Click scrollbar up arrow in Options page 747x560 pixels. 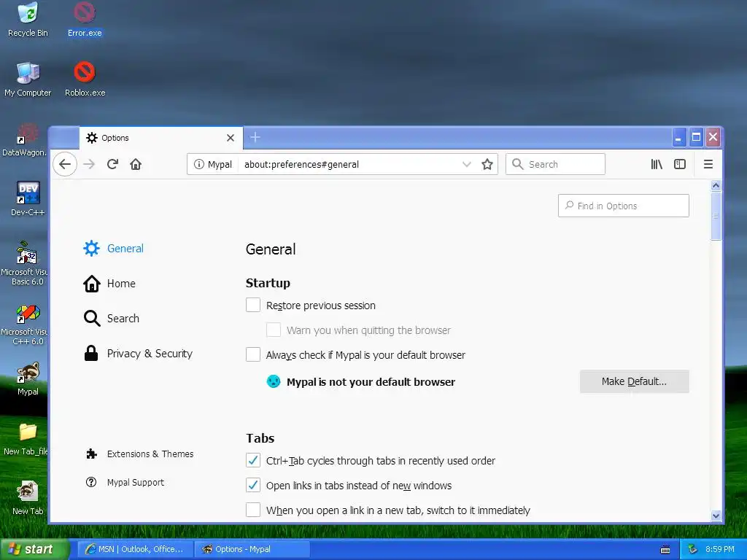click(x=716, y=185)
